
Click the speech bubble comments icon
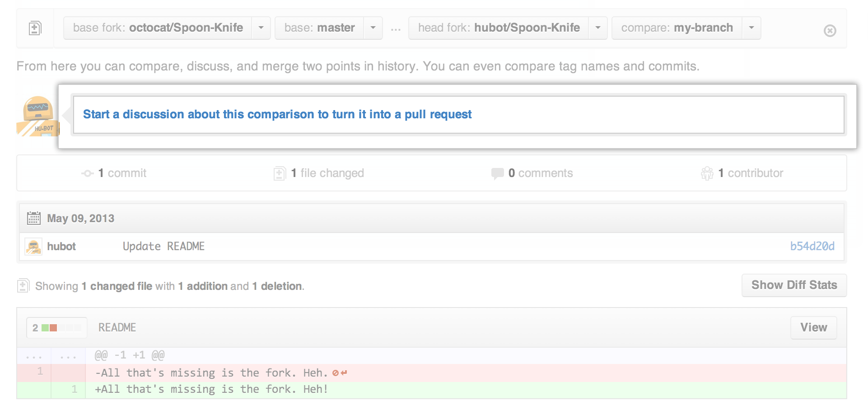tap(497, 173)
